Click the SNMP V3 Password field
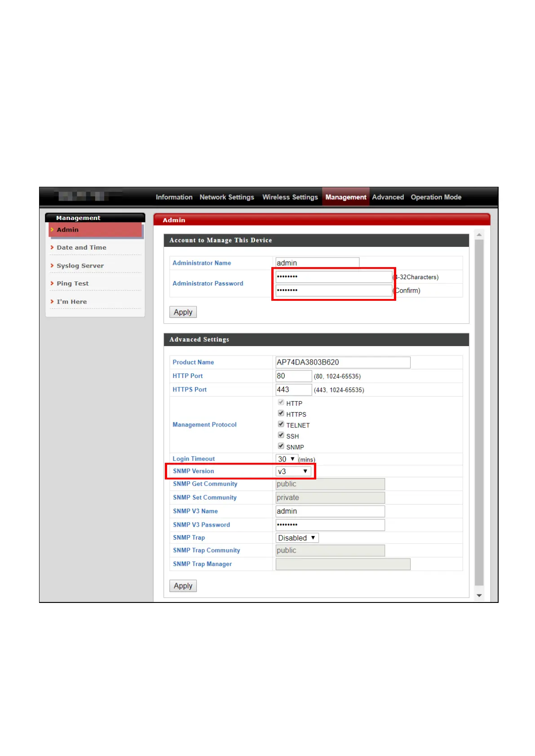 [330, 525]
